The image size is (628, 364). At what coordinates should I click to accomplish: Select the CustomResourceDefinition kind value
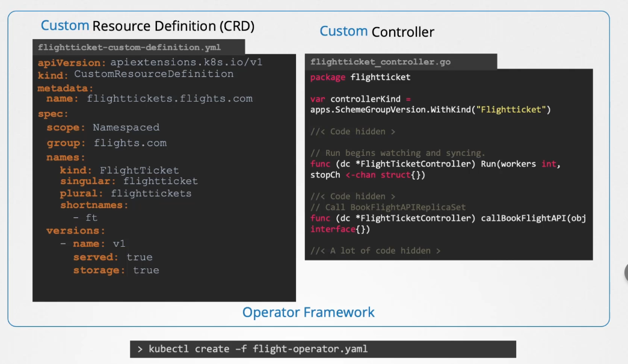coord(153,74)
